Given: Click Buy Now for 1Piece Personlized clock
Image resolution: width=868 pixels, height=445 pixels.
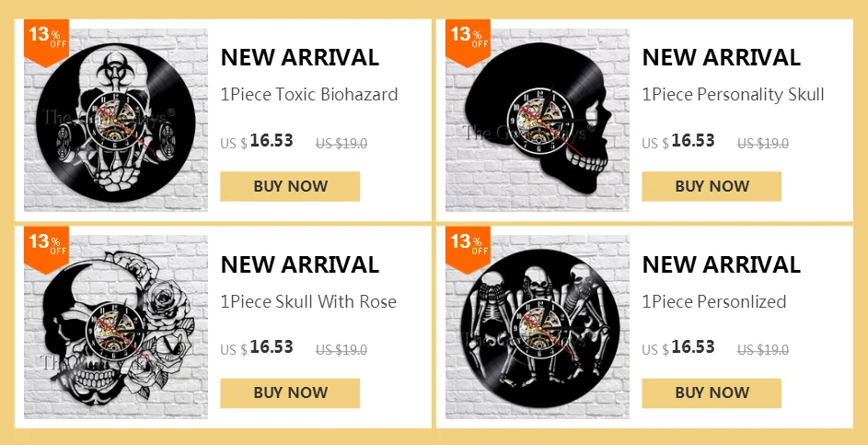Looking at the screenshot, I should pyautogui.click(x=712, y=392).
